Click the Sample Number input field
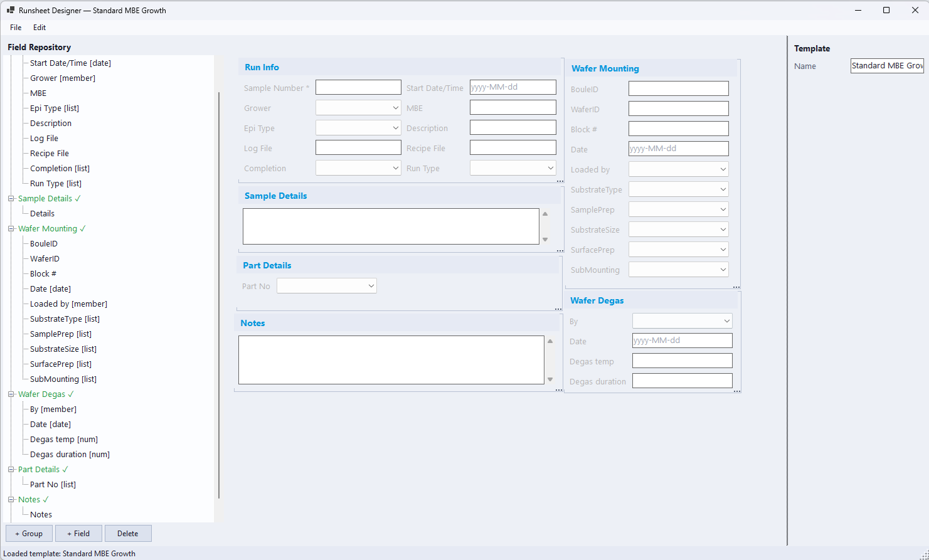Screen dimensions: 929x560 tap(358, 87)
